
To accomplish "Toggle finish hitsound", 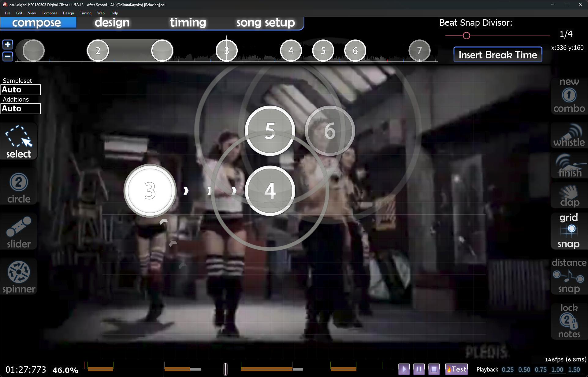I will (x=569, y=166).
